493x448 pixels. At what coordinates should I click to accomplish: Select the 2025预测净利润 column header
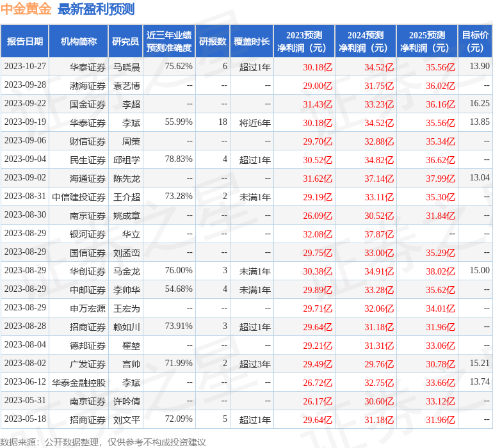click(427, 41)
